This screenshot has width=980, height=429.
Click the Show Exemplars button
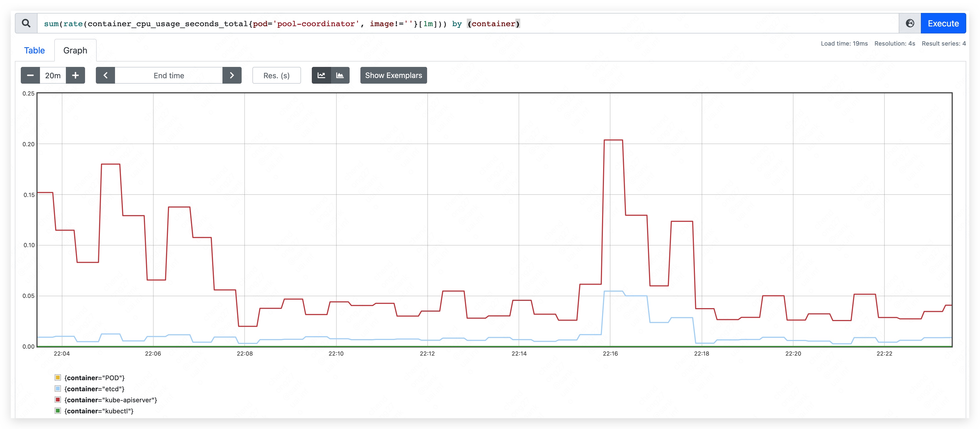point(393,75)
